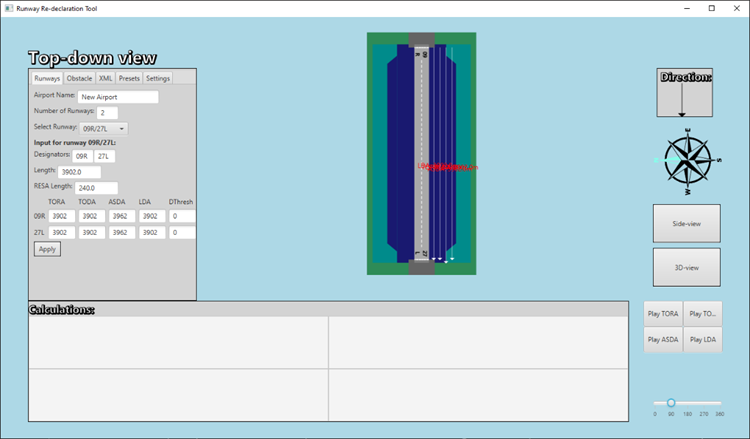Play the TODA animation
Viewport: 750px width, 439px height.
click(703, 314)
